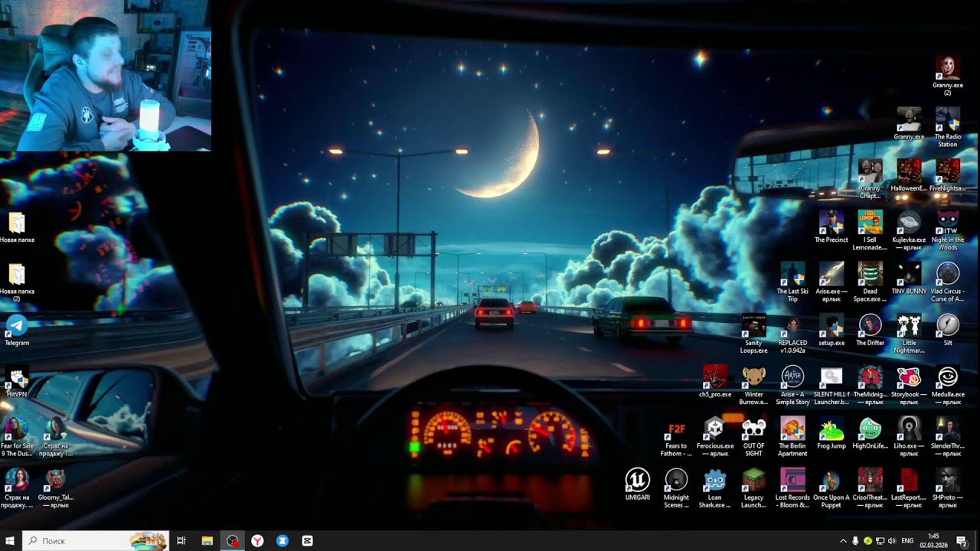This screenshot has height=551, width=980.
Task: Launch I Sell Lemonade shortcut
Action: (x=870, y=230)
